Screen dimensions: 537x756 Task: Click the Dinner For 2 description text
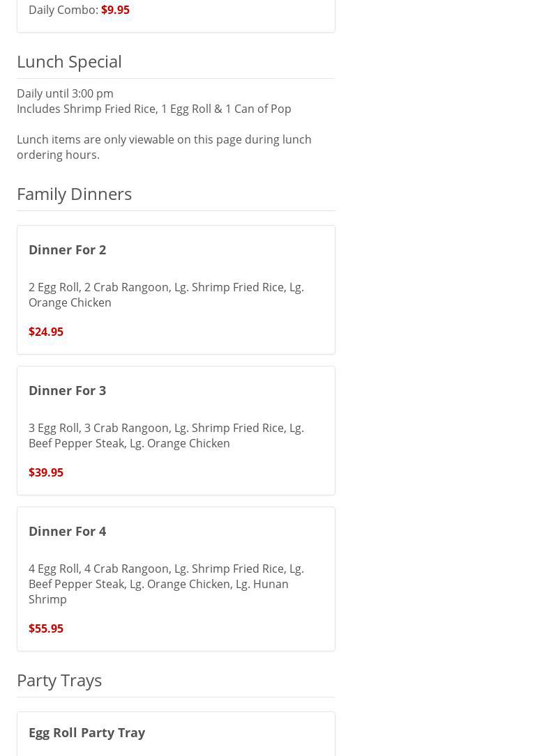(166, 294)
